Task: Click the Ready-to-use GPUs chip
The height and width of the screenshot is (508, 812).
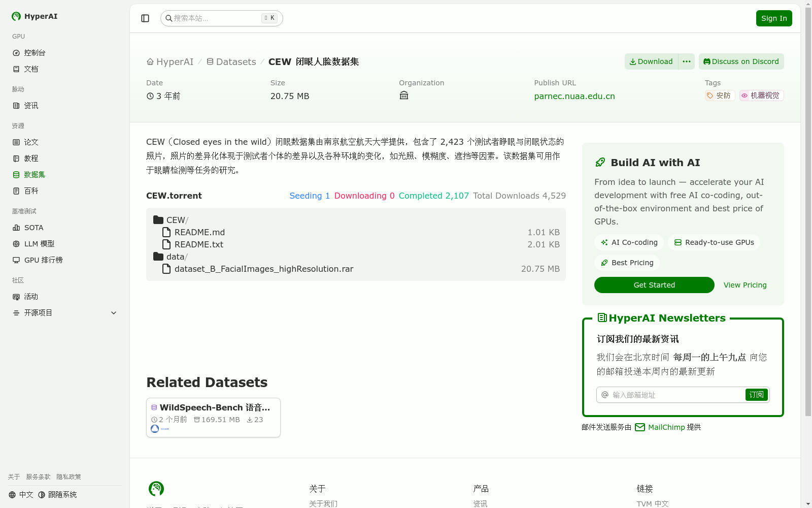Action: tap(714, 242)
